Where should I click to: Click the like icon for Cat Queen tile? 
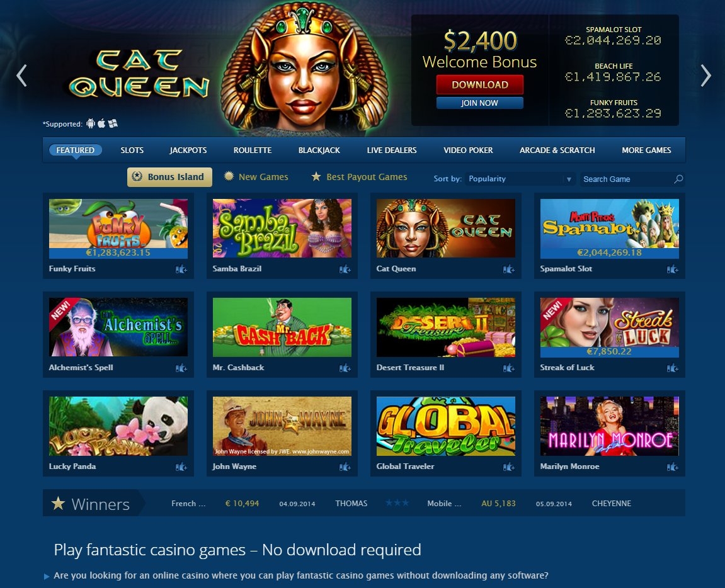(x=508, y=269)
